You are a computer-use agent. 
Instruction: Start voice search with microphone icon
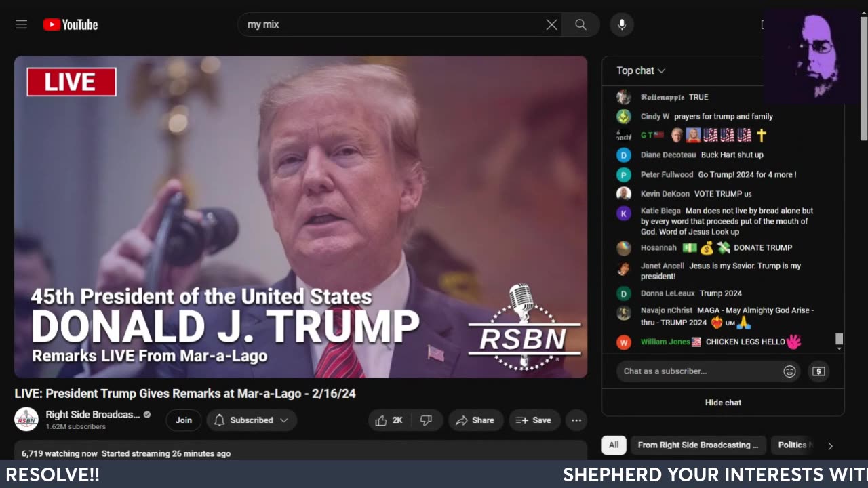pos(622,24)
